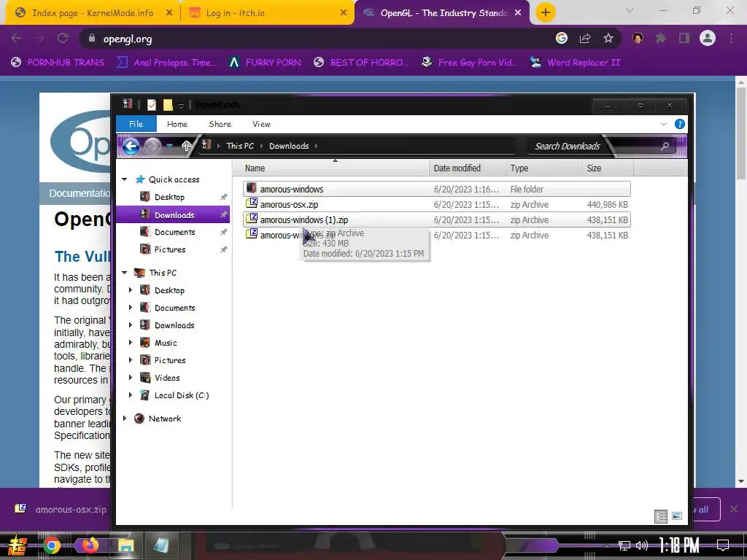The image size is (747, 560).
Task: Open the recent locations dropdown arrow
Action: (169, 146)
